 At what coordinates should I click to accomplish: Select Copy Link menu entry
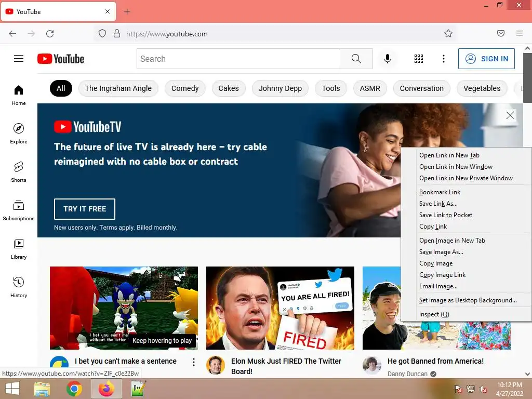pos(433,227)
